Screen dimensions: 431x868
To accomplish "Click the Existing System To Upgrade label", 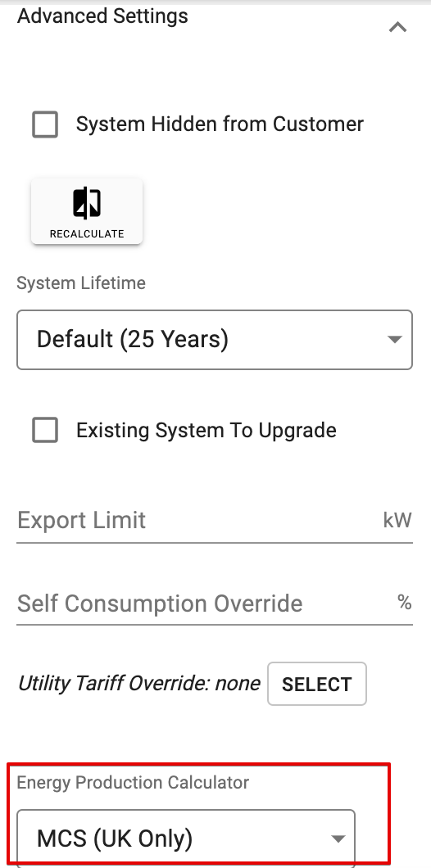I will pos(206,430).
